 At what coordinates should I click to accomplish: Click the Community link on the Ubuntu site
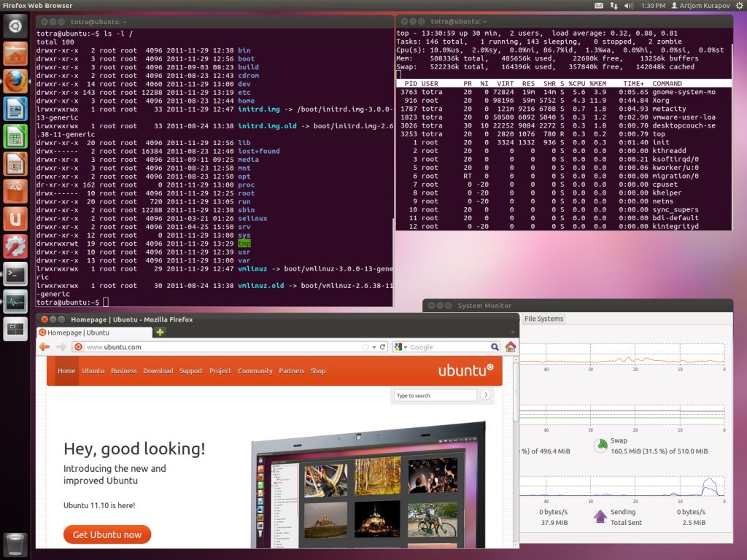pos(255,371)
